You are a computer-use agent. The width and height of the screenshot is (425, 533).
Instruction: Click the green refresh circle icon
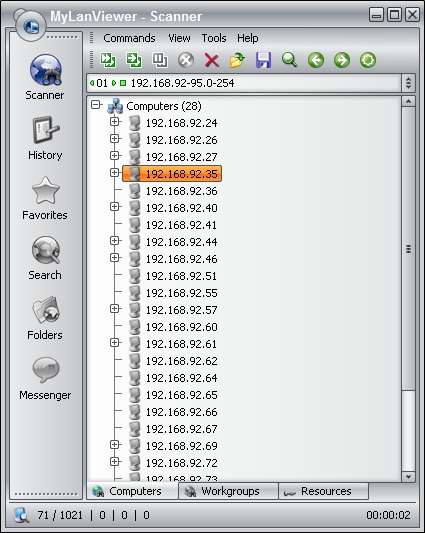pyautogui.click(x=368, y=60)
